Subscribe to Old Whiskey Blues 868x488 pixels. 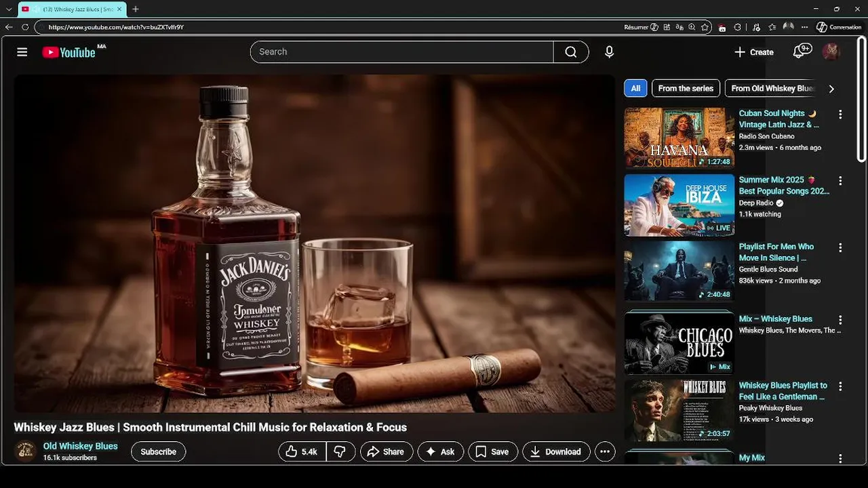(x=158, y=451)
